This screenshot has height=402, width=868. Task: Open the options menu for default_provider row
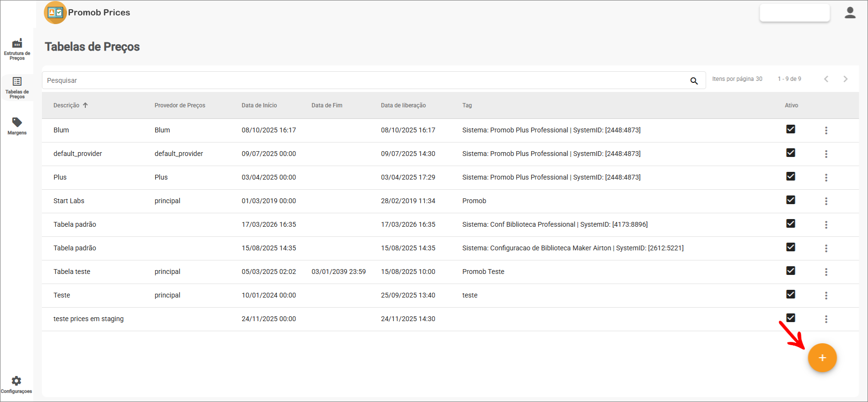click(826, 154)
